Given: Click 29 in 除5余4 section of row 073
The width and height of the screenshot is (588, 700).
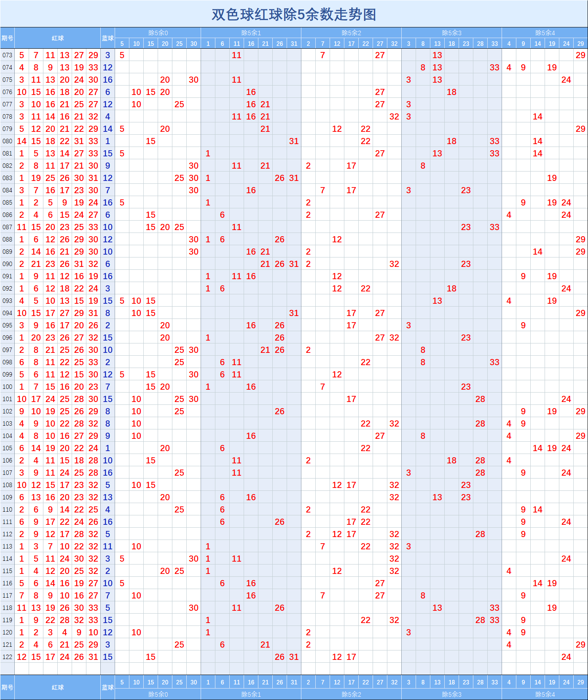Looking at the screenshot, I should click(x=581, y=55).
